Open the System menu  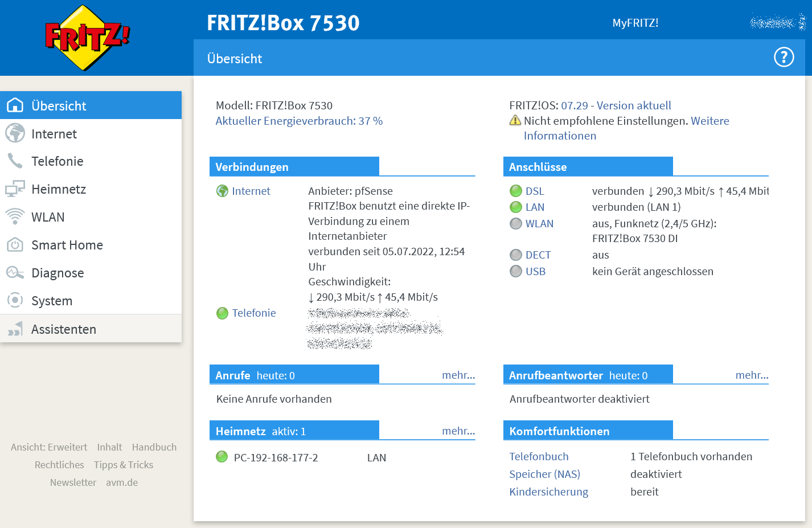[91, 300]
